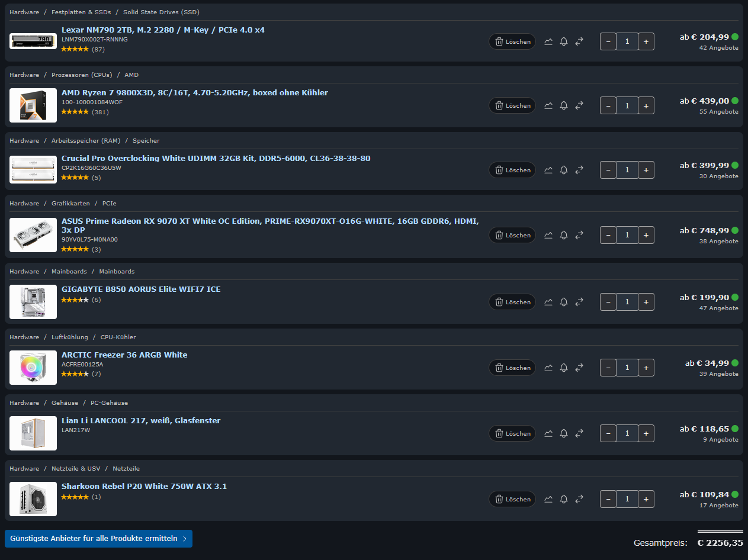
Task: Increase quantity of Sharkoon Rebel P20 power supply
Action: click(x=646, y=499)
